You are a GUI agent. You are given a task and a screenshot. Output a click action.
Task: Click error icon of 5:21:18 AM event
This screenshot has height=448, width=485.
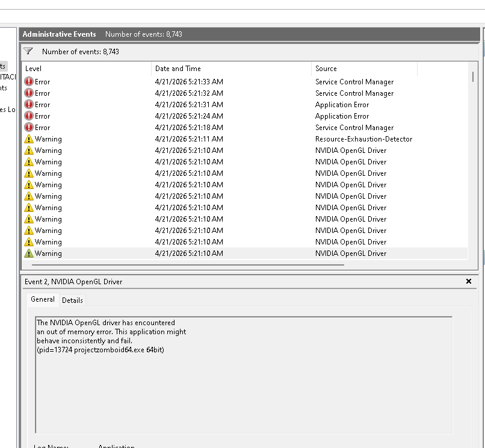pyautogui.click(x=29, y=127)
